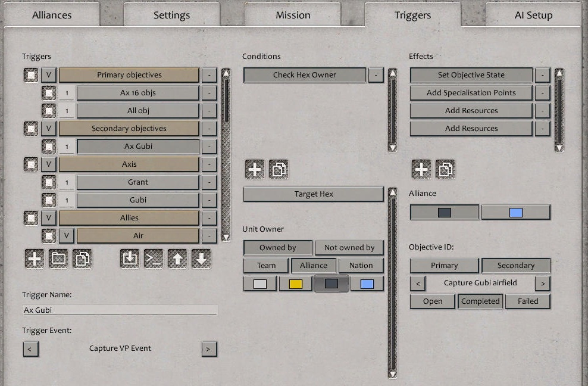Toggle checkbox for Gubi trigger
Screen dimensions: 588x386
49,200
